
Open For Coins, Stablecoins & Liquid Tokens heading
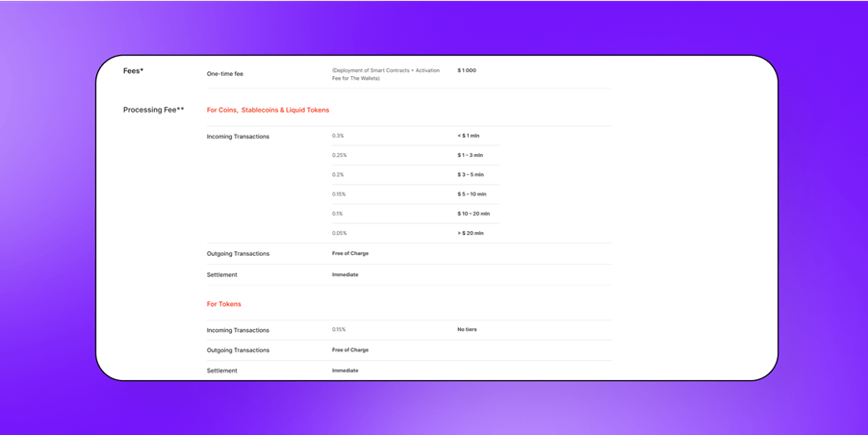pos(268,110)
